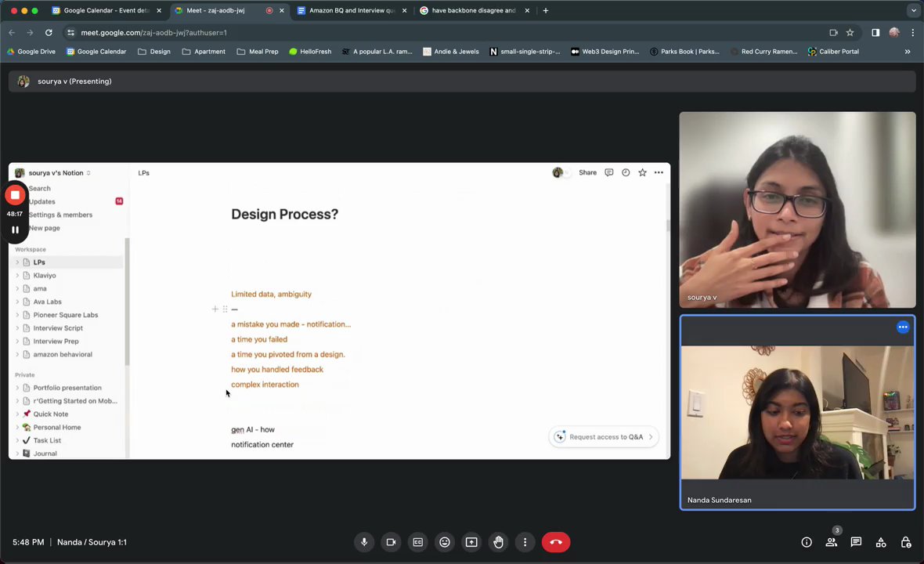The height and width of the screenshot is (564, 924).
Task: Turn off the camera in Meet
Action: tap(391, 542)
